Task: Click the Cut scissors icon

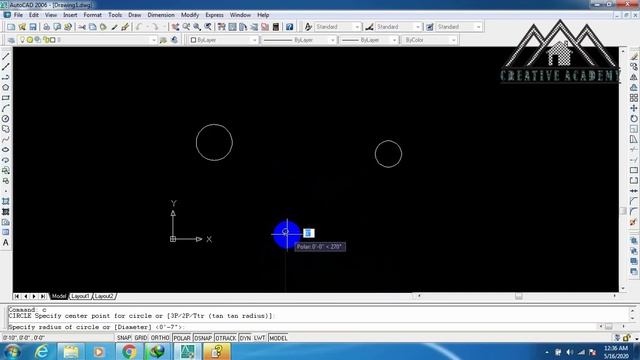Action: coord(82,27)
